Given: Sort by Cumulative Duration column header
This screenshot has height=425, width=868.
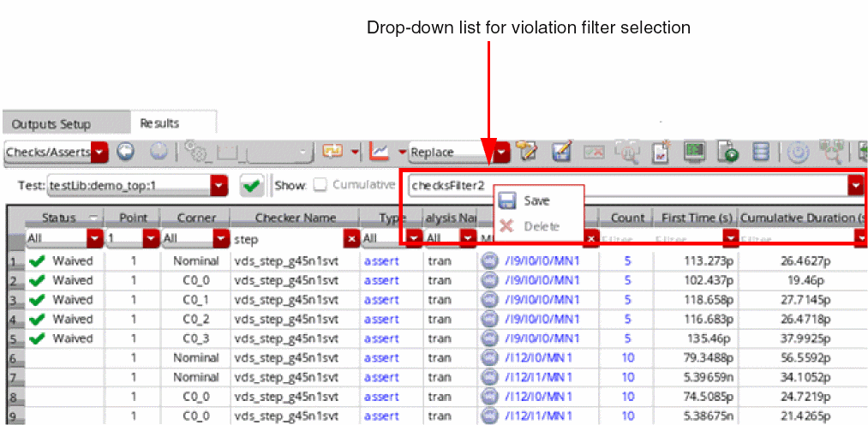Looking at the screenshot, I should (803, 218).
